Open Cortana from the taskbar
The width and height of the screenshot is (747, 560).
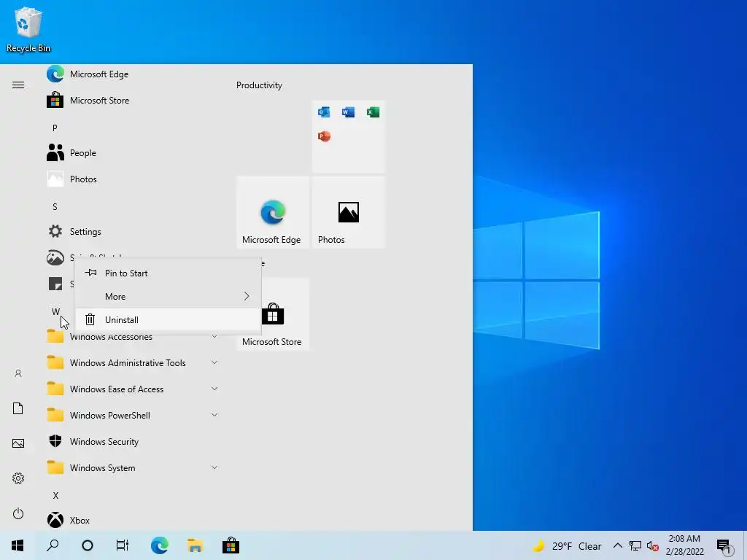(88, 545)
